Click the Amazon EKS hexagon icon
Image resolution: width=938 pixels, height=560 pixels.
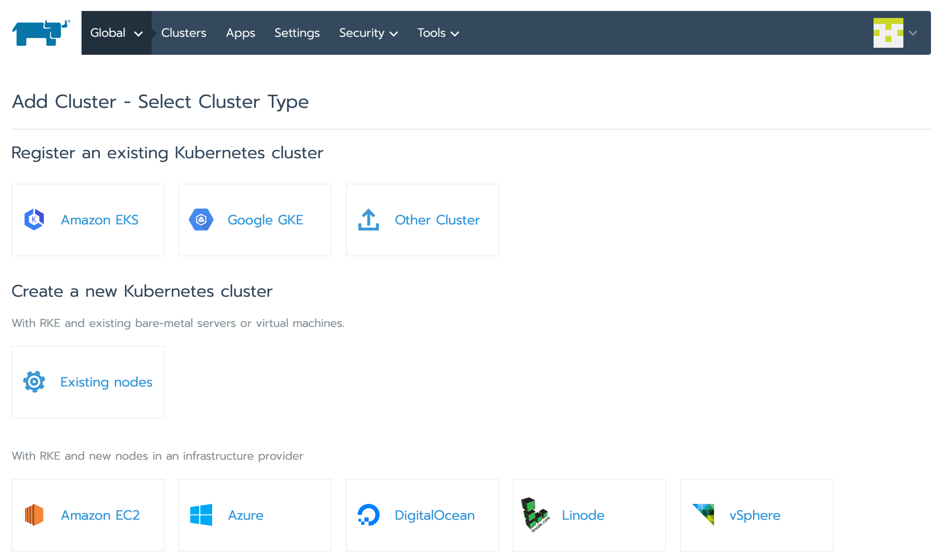(34, 220)
